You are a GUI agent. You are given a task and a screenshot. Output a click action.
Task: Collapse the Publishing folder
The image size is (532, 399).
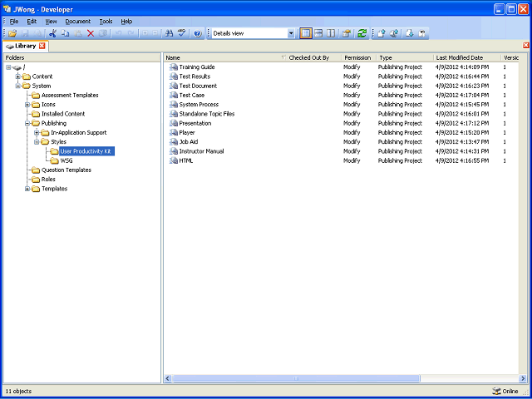point(27,123)
